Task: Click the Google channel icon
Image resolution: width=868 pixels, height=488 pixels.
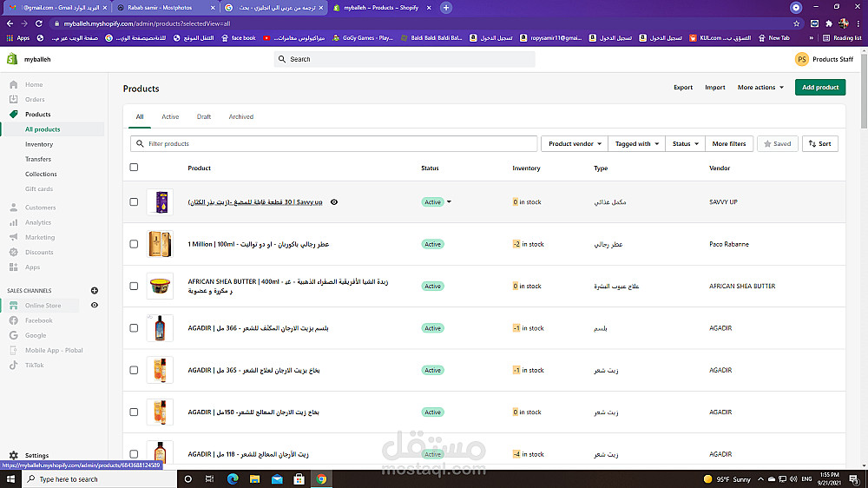Action: click(x=14, y=336)
